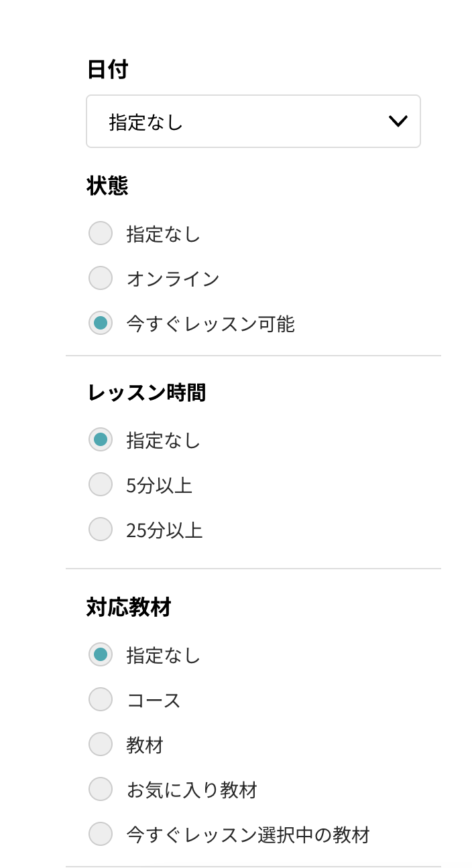Image resolution: width=472 pixels, height=868 pixels.
Task: Open the 日付 date dropdown
Action: (x=253, y=121)
